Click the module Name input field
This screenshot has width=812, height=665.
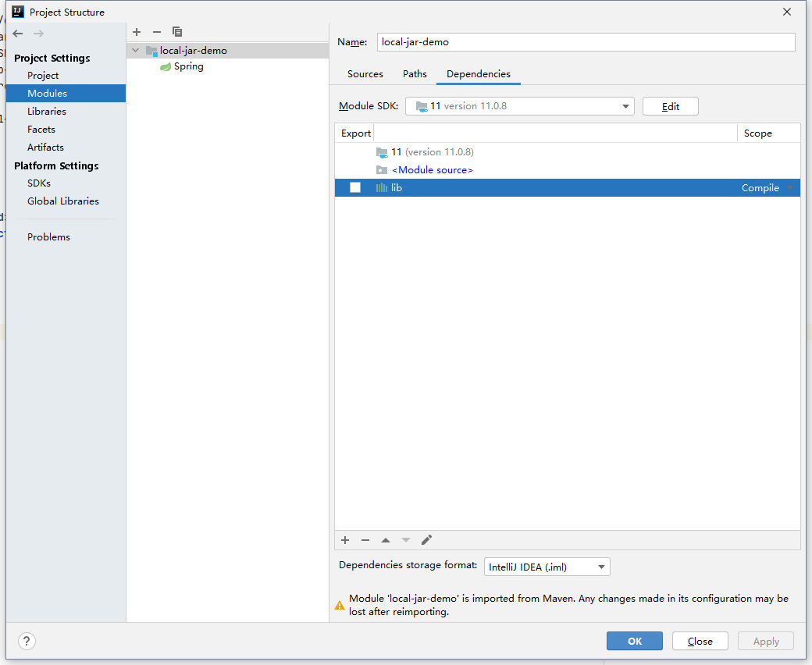pyautogui.click(x=586, y=42)
